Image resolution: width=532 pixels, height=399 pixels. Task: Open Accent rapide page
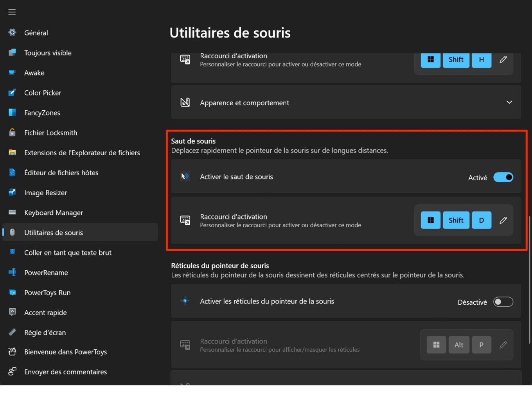pyautogui.click(x=80, y=312)
